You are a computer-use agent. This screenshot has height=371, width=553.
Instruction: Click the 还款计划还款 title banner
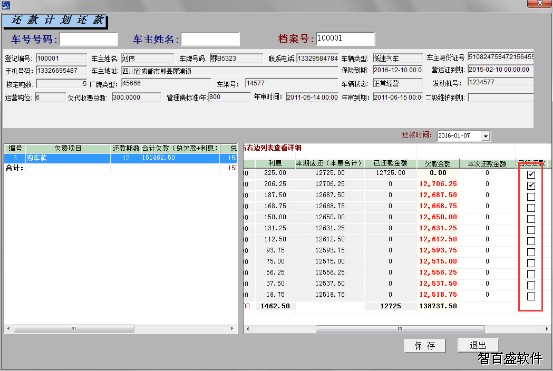click(55, 21)
